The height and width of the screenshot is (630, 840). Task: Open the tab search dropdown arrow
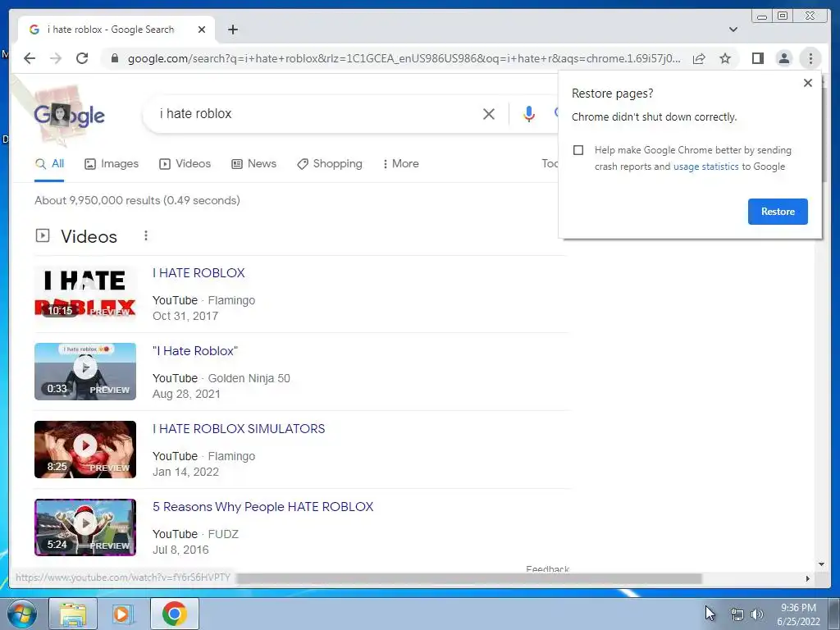733,30
